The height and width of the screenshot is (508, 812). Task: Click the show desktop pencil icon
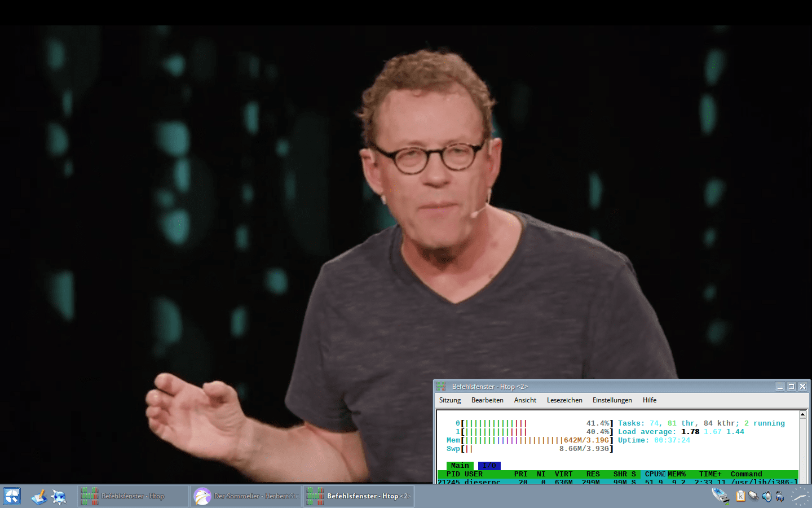click(39, 497)
